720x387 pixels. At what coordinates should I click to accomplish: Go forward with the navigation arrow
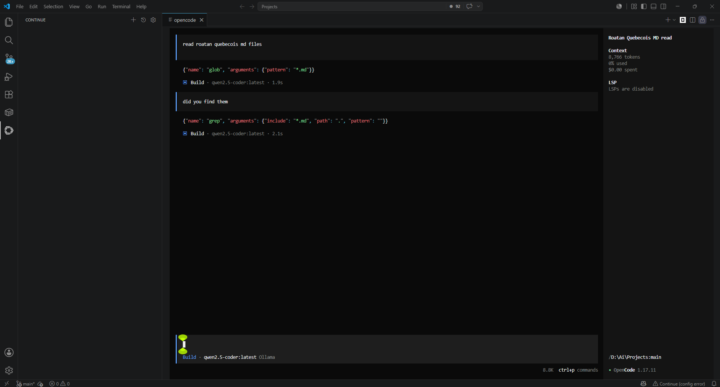[x=252, y=6]
